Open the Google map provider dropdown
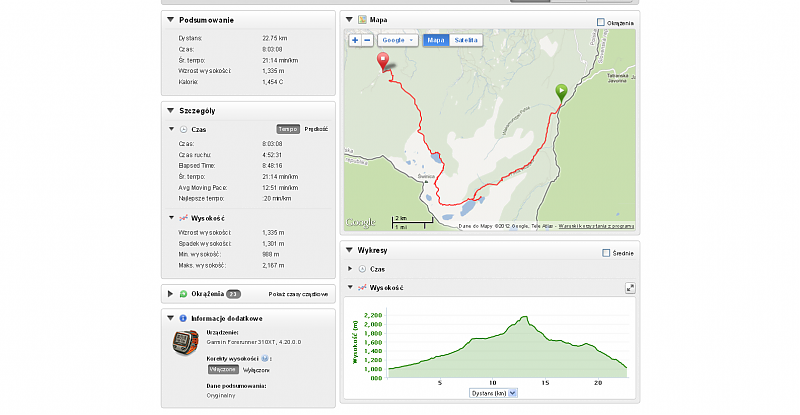Image resolution: width=800 pixels, height=415 pixels. pos(397,40)
